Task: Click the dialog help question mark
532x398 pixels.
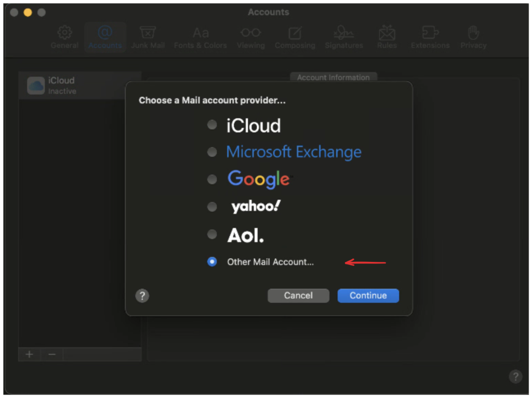Action: coord(142,296)
